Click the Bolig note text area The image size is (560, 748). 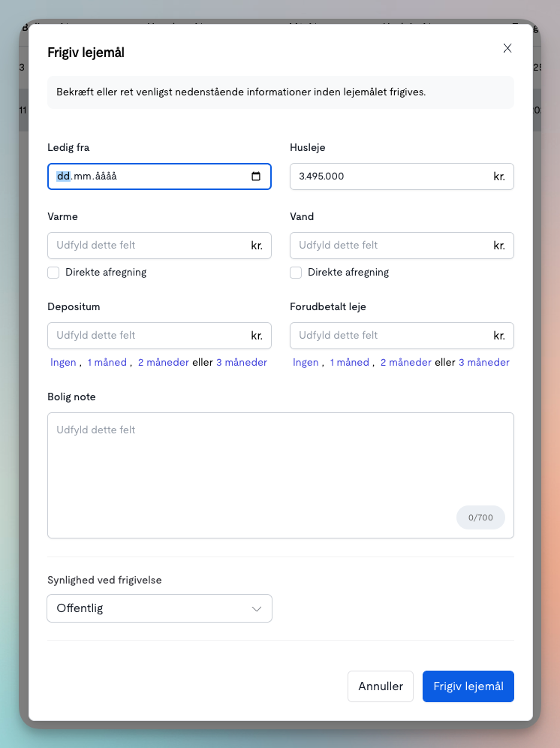(281, 475)
